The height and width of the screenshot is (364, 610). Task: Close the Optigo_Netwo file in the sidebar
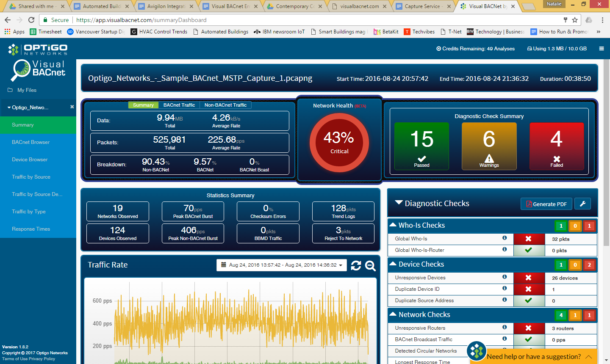(71, 108)
